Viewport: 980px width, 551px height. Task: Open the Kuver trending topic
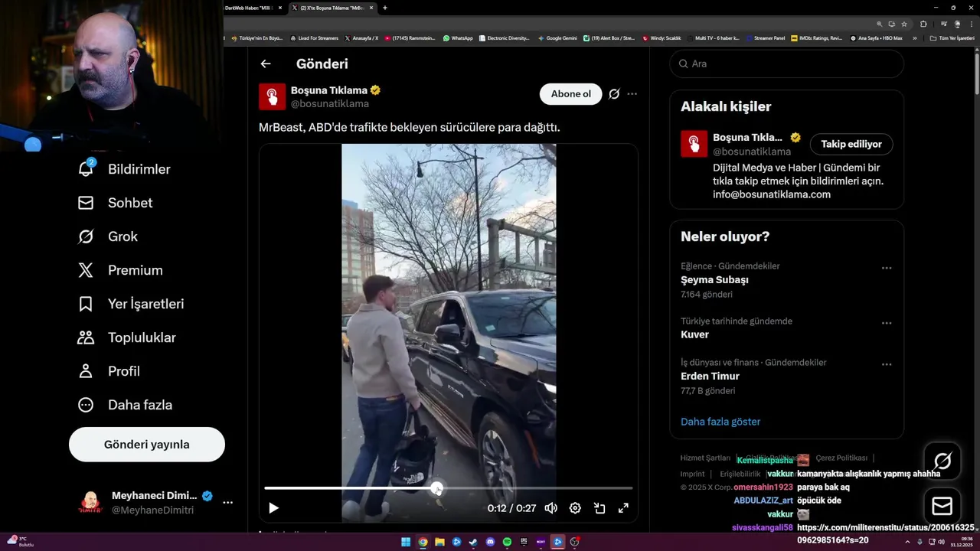click(695, 334)
